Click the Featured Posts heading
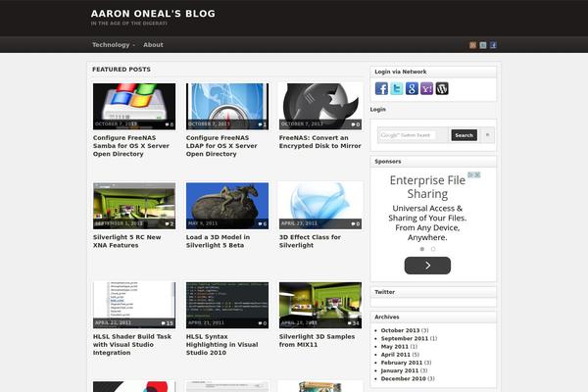The height and width of the screenshot is (392, 588). [122, 70]
